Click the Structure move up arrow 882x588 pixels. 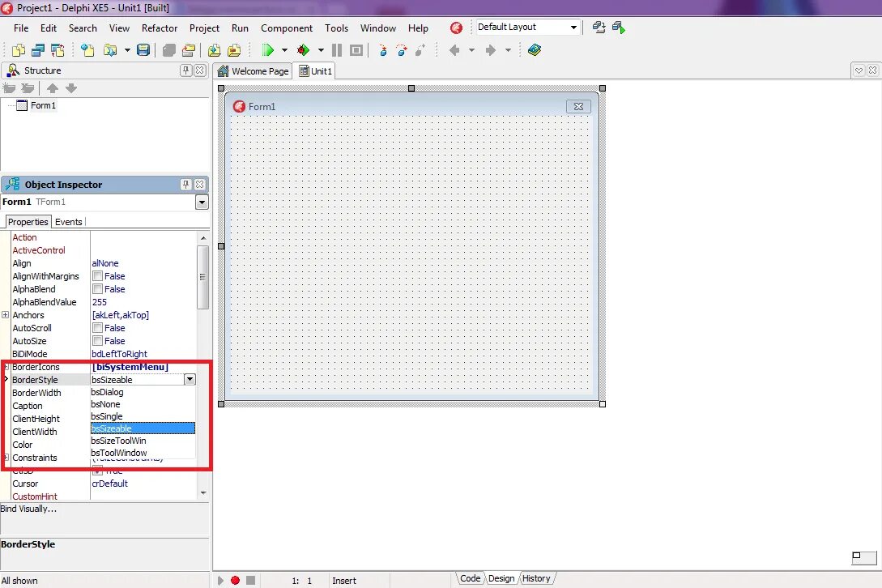pyautogui.click(x=53, y=88)
